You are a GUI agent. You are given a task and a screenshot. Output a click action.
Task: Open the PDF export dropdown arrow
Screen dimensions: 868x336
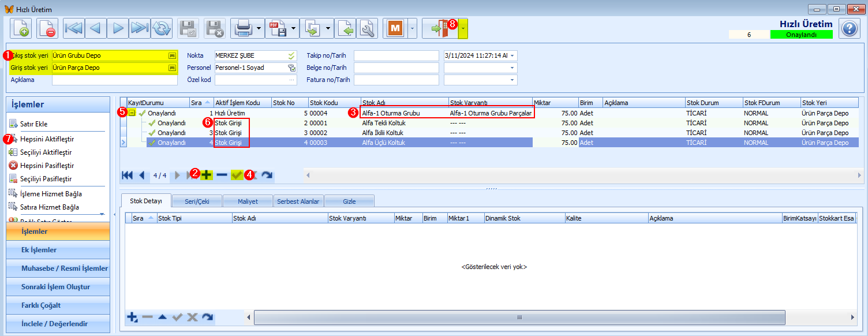tap(294, 28)
